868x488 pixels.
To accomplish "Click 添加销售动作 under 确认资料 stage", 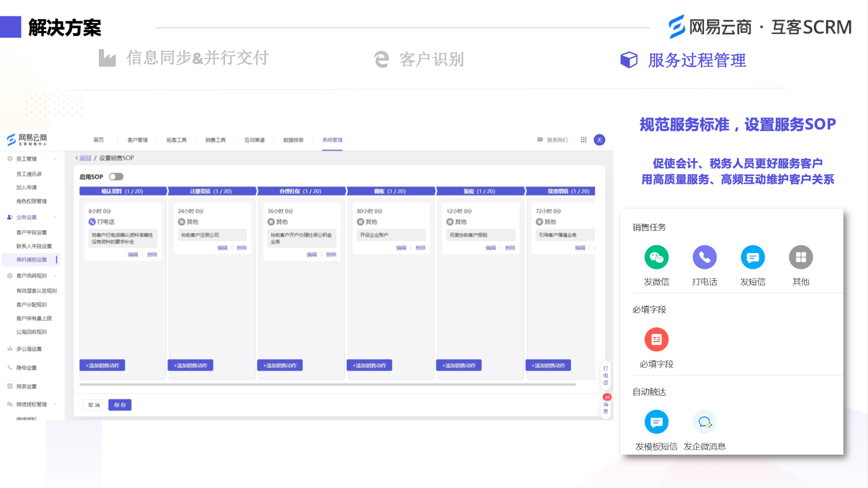I will pos(103,366).
